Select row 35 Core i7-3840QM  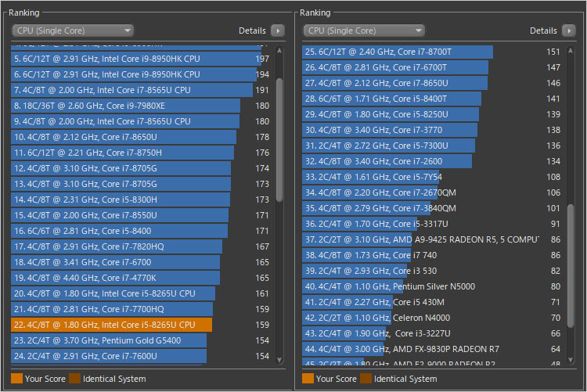(x=431, y=208)
